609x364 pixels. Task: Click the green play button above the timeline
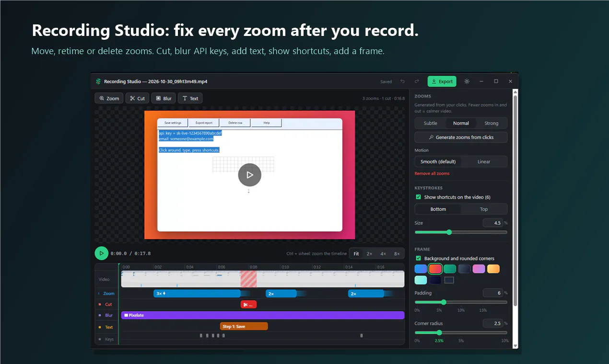[x=101, y=253]
